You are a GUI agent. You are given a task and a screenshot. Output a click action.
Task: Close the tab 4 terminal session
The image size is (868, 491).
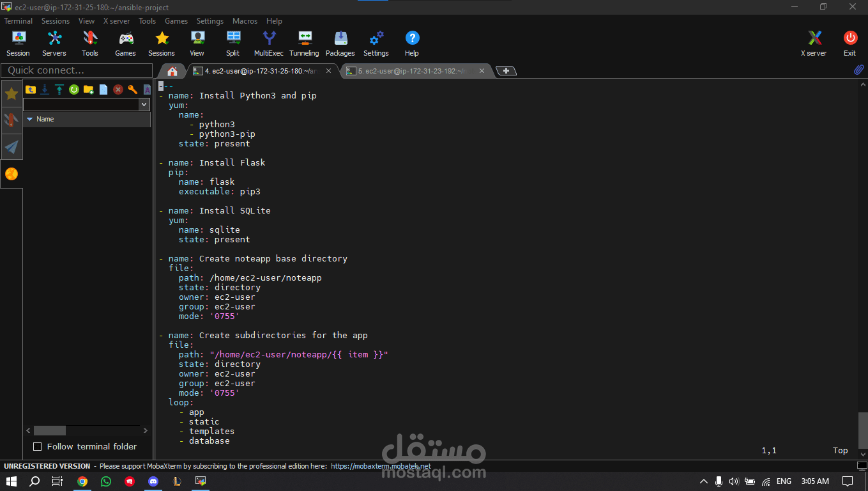click(x=330, y=71)
